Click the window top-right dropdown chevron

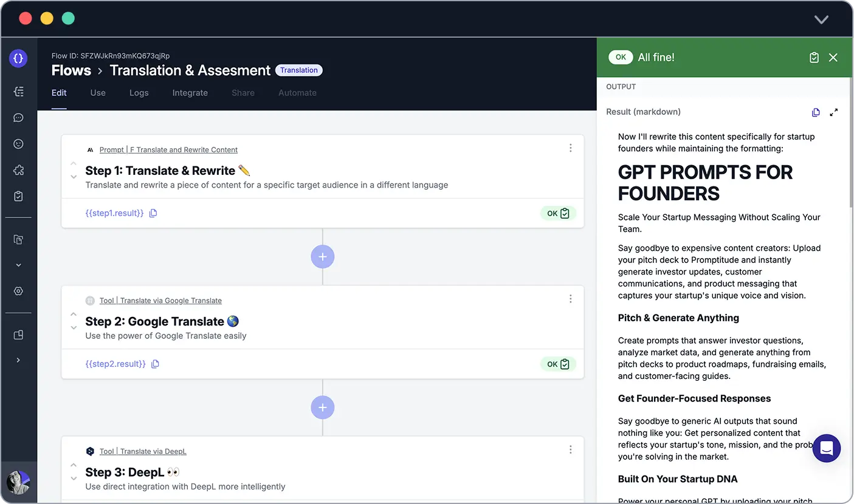point(821,19)
